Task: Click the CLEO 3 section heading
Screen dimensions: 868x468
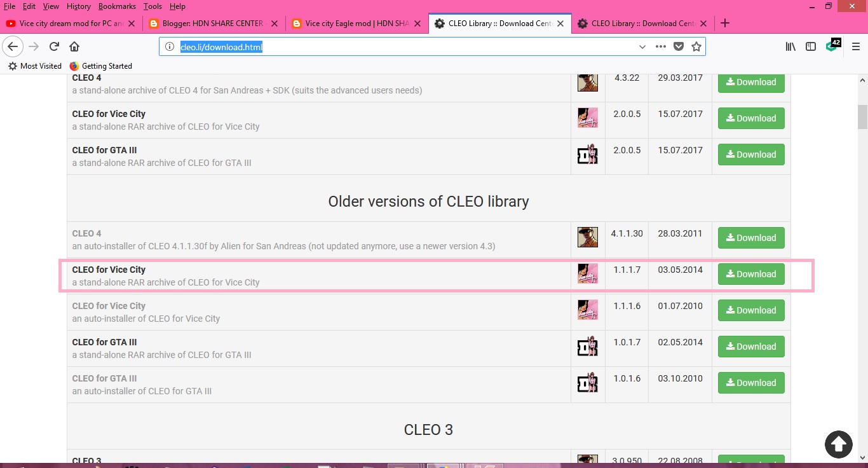Action: click(x=428, y=430)
